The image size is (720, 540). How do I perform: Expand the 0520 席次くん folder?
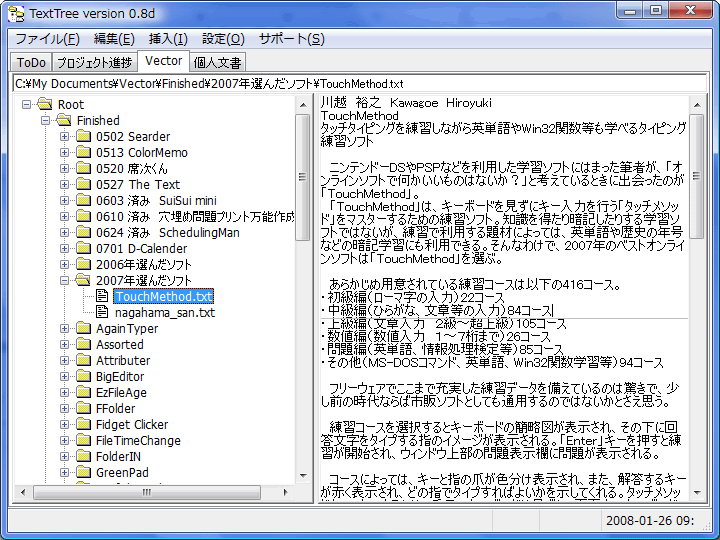point(64,169)
